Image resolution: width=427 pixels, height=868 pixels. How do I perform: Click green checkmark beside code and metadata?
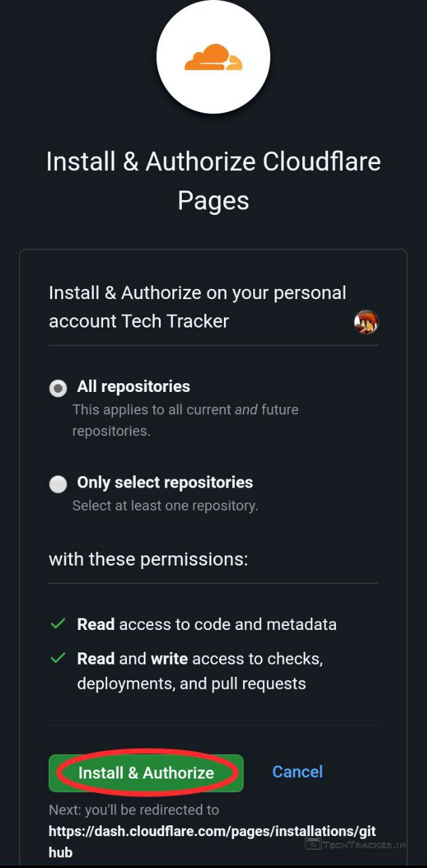pos(58,624)
